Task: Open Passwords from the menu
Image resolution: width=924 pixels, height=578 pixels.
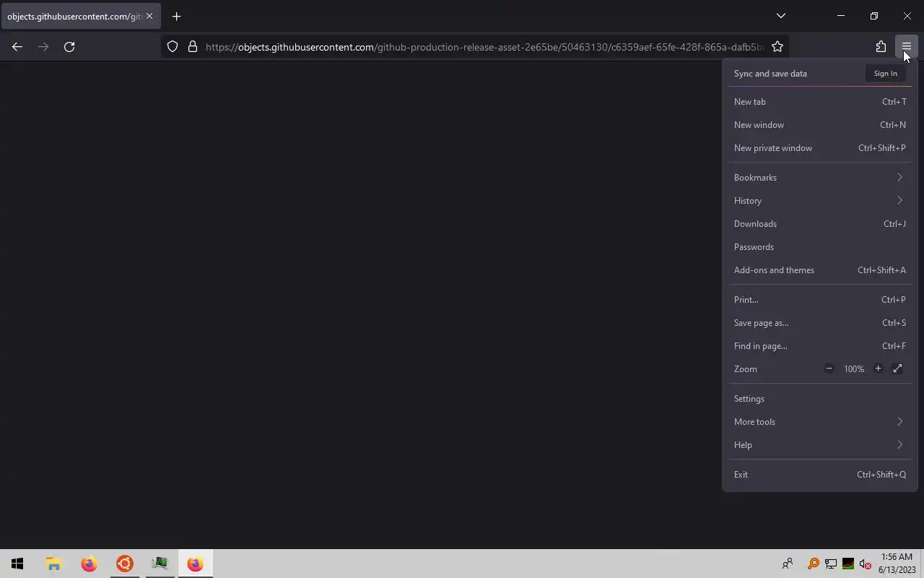Action: tap(820, 247)
